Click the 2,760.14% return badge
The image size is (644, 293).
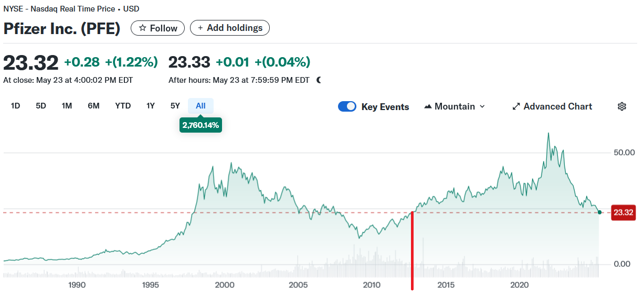200,125
